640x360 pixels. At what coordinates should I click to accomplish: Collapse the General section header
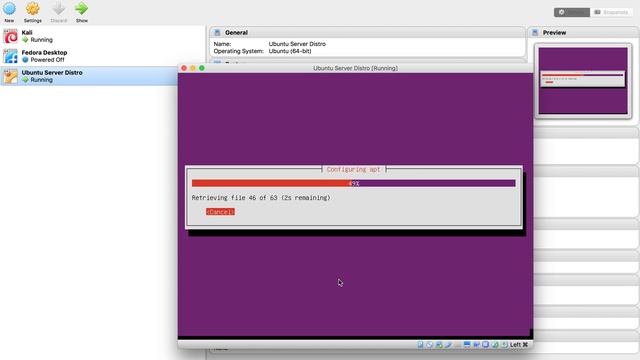[x=367, y=33]
